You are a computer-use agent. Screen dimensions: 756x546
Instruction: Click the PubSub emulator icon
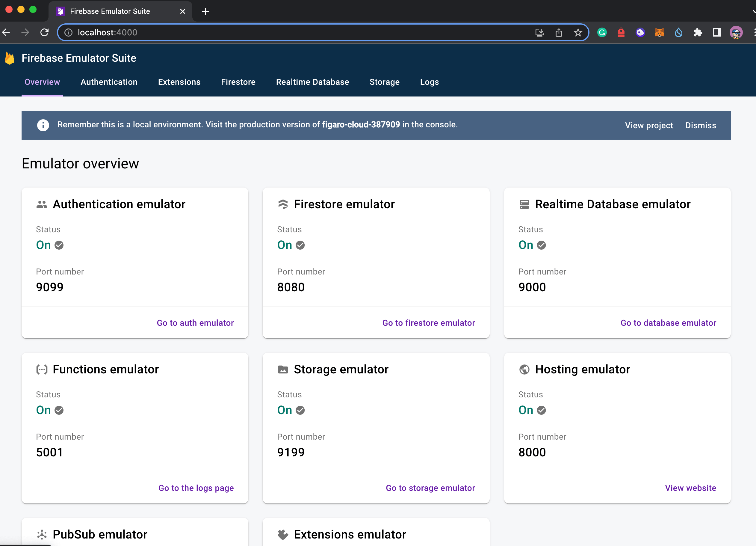click(42, 534)
